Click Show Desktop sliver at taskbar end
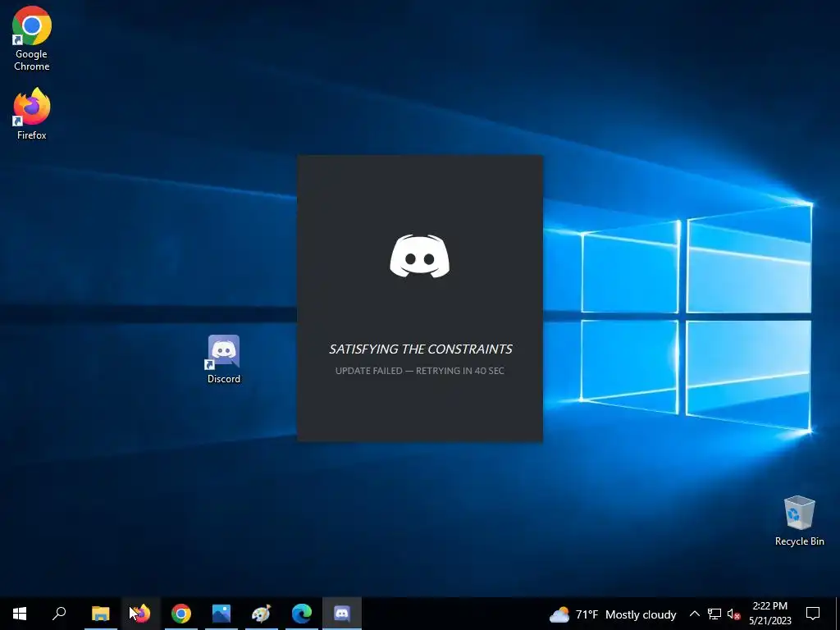The image size is (840, 630). 838,614
